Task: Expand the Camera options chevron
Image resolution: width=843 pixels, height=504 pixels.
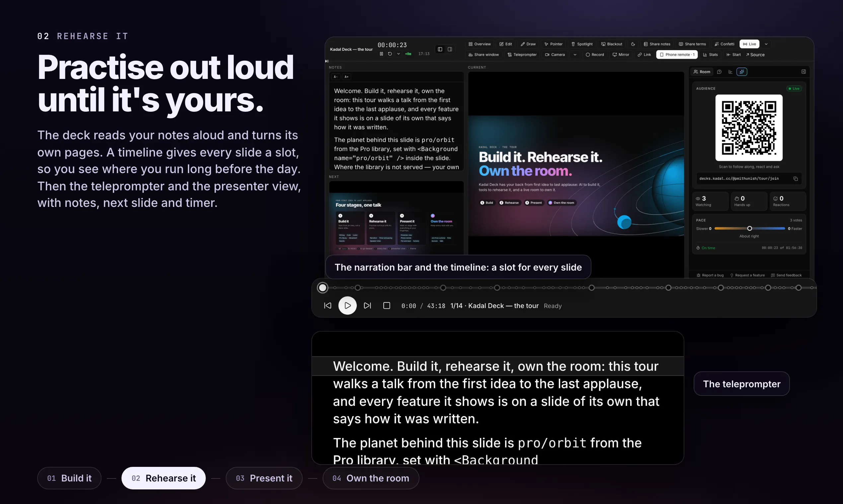Action: tap(575, 55)
